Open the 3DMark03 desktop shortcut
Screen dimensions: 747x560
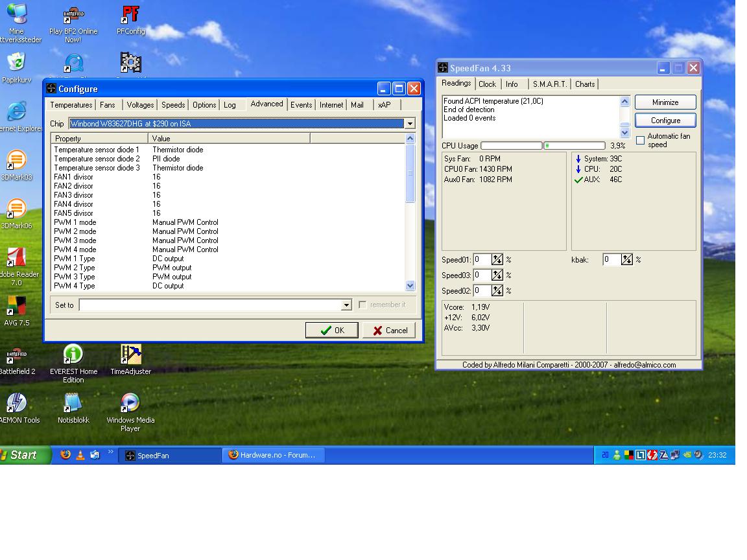coord(17,165)
